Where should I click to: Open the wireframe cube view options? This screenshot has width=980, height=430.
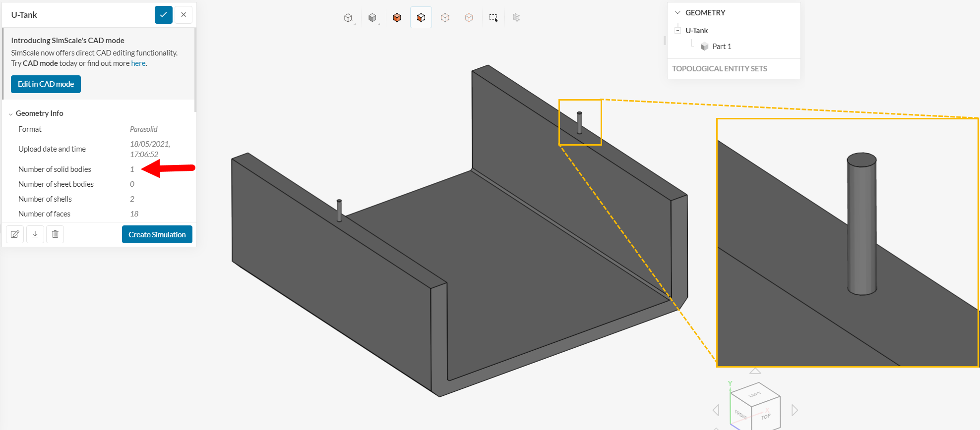coord(348,18)
